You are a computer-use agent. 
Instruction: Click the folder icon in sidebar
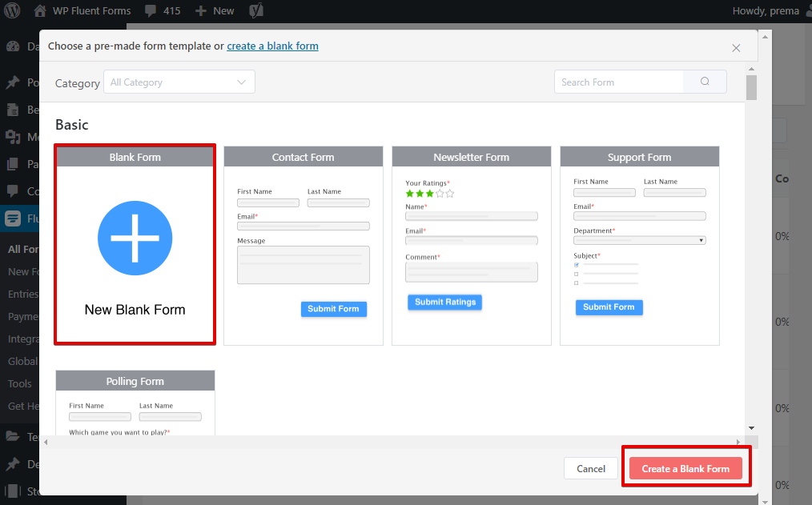13,436
